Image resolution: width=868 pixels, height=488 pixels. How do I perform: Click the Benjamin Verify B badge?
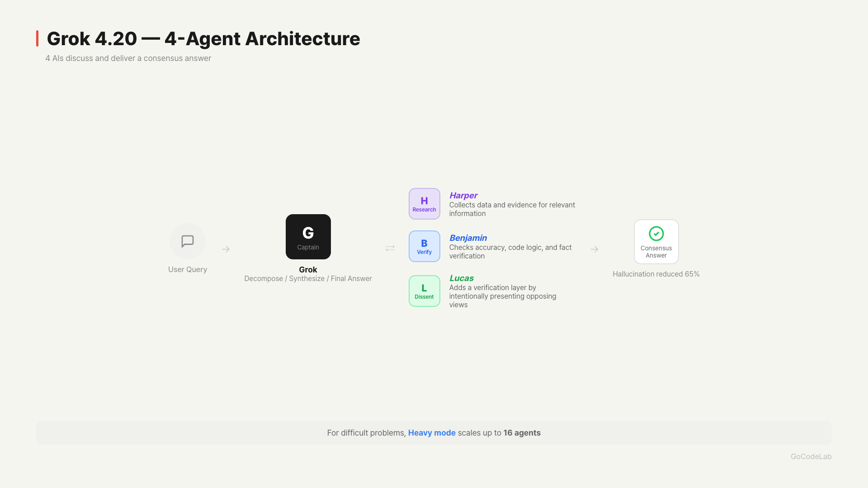[x=424, y=246]
